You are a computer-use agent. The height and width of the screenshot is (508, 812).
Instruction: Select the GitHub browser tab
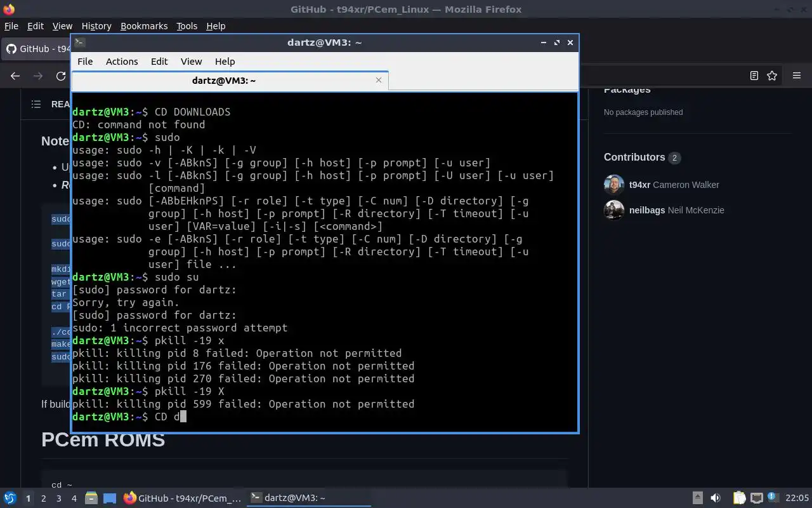[37, 49]
